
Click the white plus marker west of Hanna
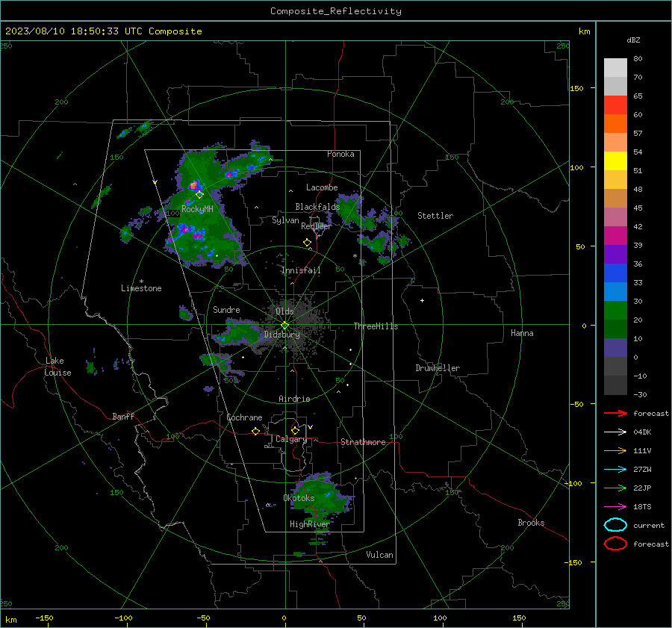(422, 300)
